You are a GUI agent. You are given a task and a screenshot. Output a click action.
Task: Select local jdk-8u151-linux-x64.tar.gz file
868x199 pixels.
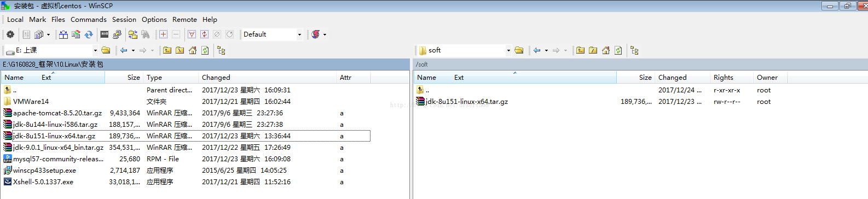tap(54, 136)
